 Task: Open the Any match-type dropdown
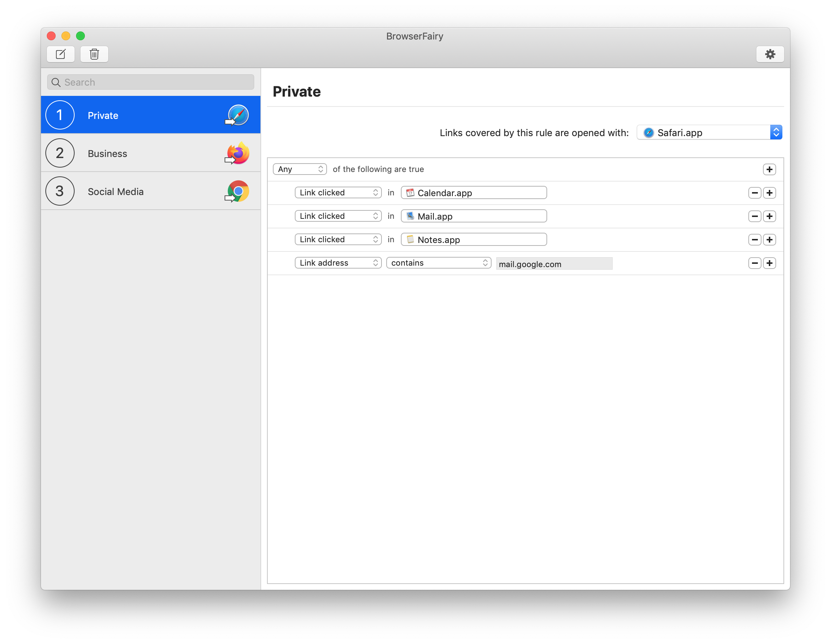coord(300,169)
